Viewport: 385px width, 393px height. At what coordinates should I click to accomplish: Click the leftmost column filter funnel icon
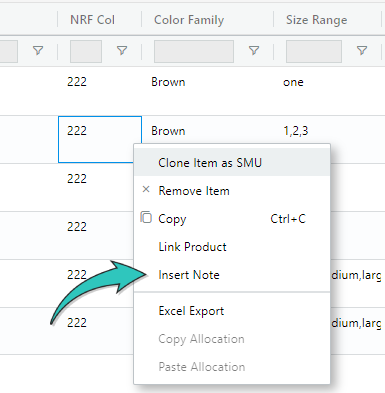(x=38, y=51)
